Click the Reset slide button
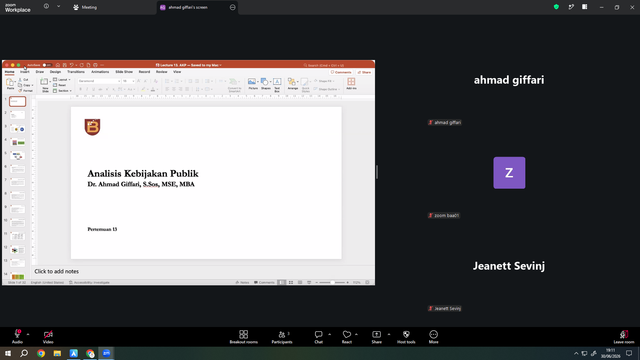Screen dimensions: 640x360 pos(60,85)
